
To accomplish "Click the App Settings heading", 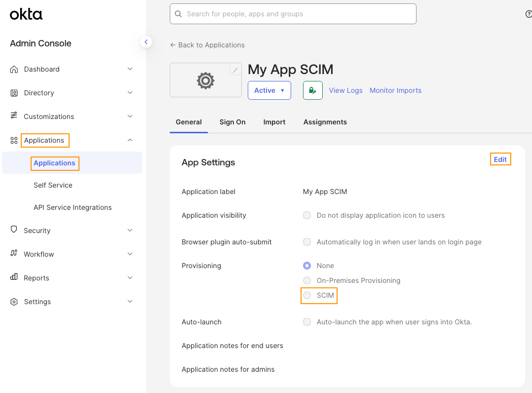I will (x=208, y=162).
